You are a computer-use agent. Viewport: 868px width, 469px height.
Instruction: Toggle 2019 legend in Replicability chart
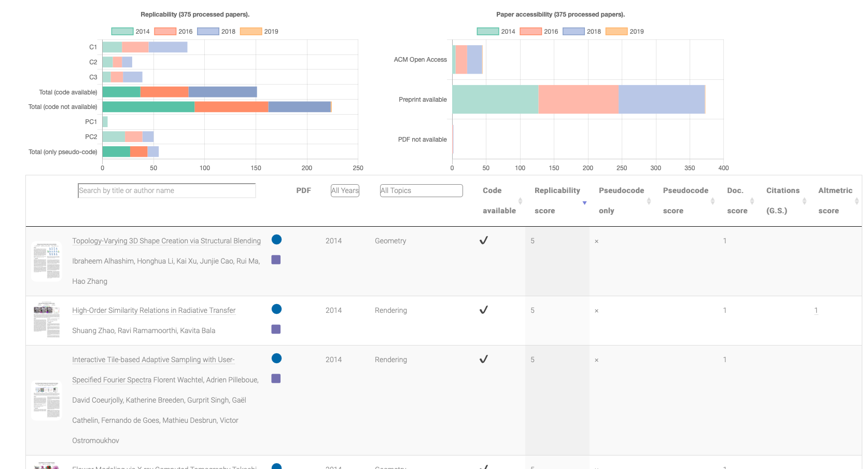pyautogui.click(x=259, y=32)
